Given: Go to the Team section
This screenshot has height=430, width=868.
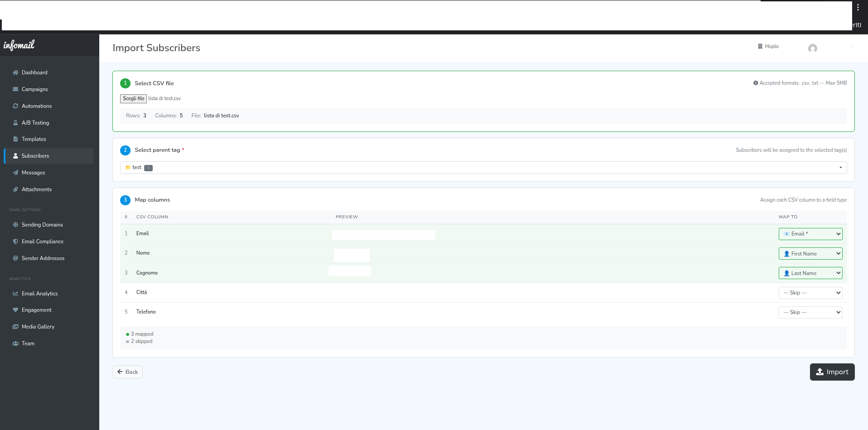Looking at the screenshot, I should coord(29,343).
